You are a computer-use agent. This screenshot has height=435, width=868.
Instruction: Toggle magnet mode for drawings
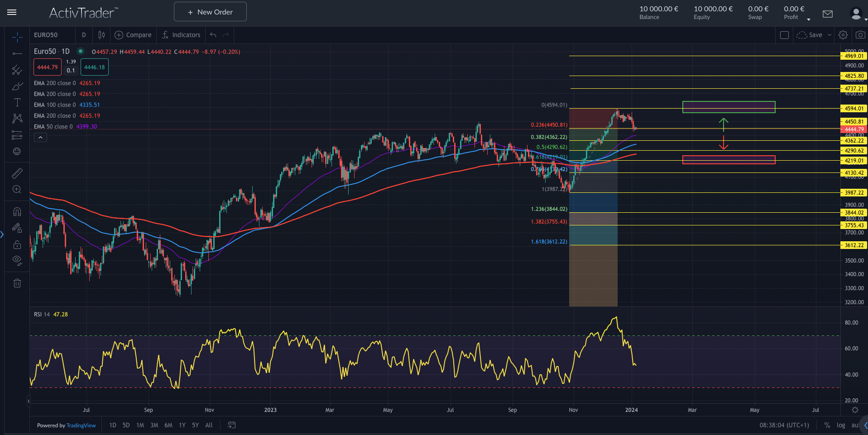17,211
